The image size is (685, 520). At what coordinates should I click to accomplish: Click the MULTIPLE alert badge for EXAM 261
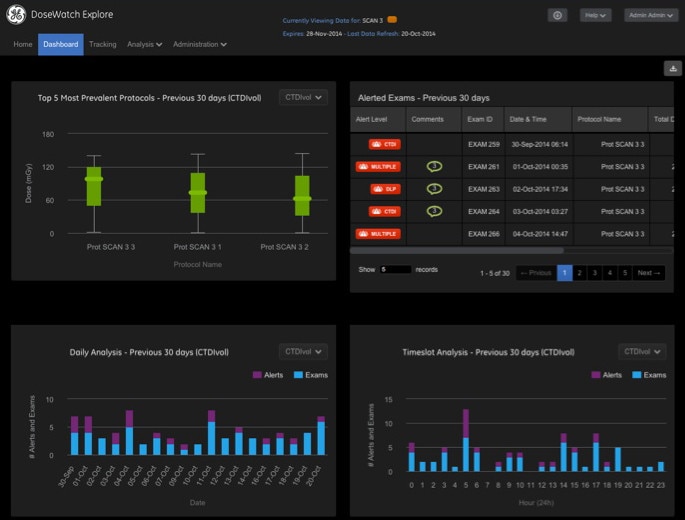[378, 166]
